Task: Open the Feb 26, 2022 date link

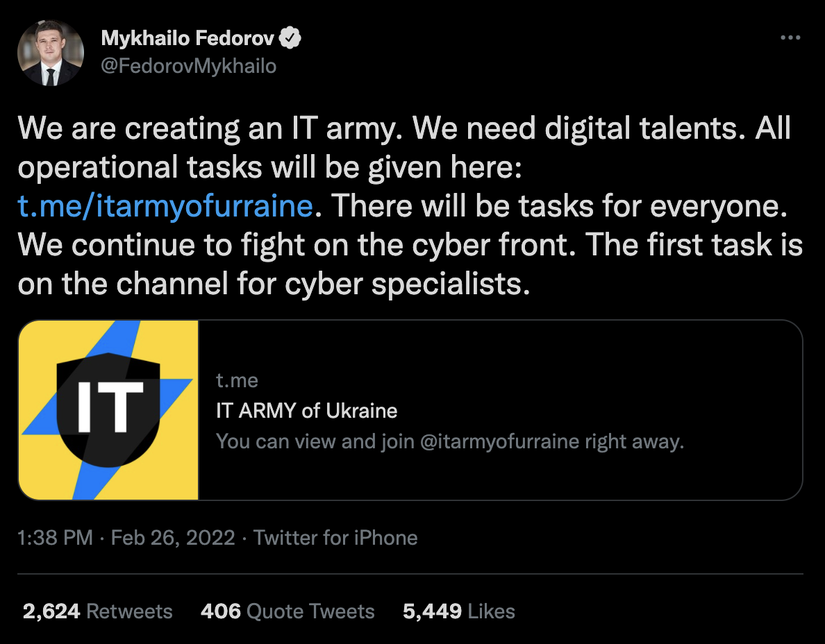Action: coord(173,538)
